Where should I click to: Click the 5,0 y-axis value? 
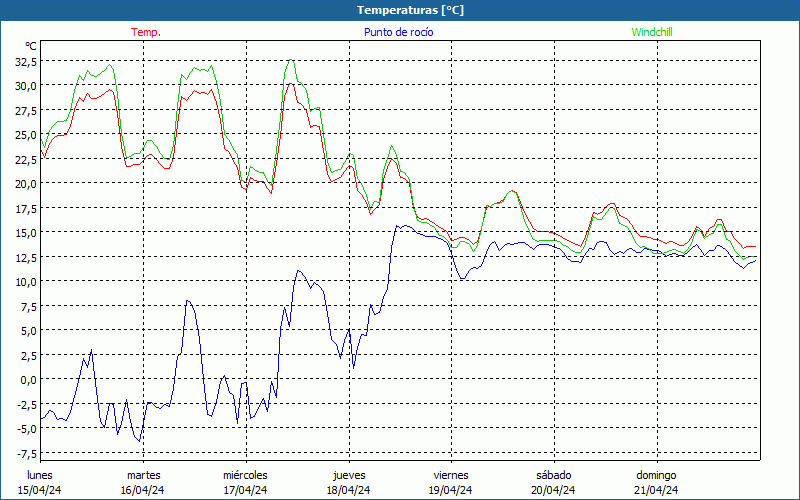[x=28, y=331]
